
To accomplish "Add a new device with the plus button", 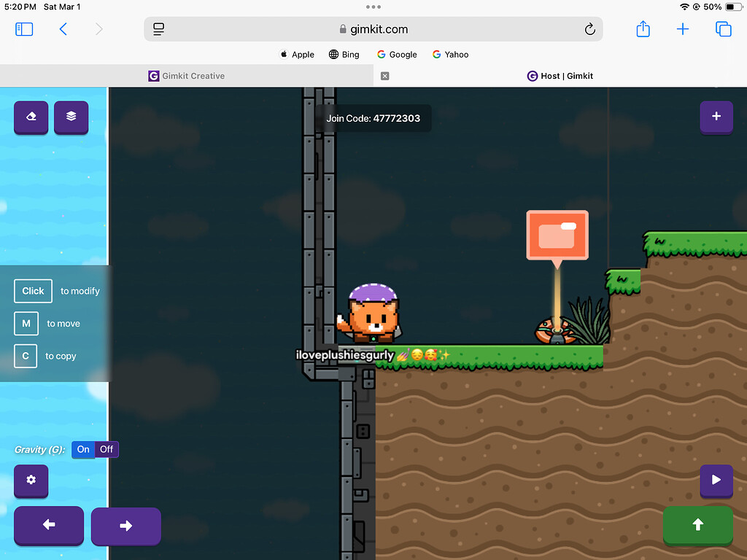I will click(716, 117).
